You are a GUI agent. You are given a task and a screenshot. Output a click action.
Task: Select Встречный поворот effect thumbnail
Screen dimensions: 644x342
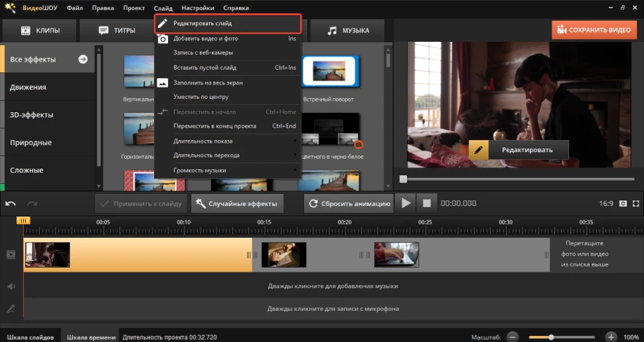click(331, 72)
